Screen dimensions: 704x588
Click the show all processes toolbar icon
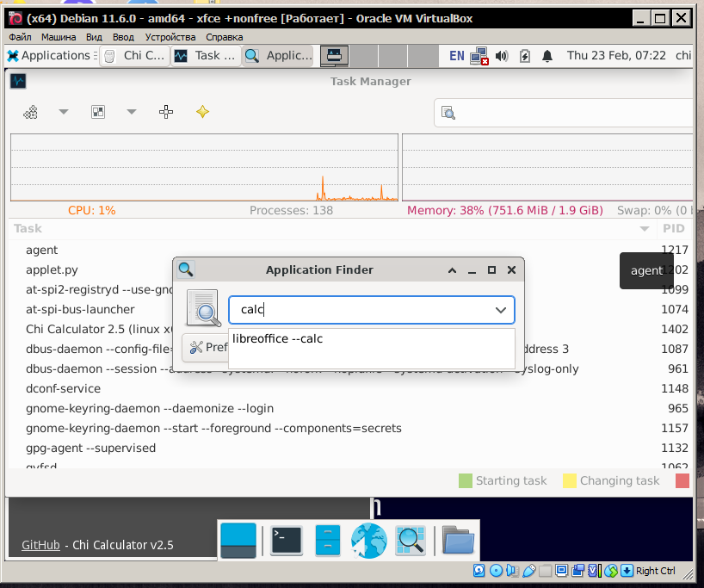tap(98, 112)
